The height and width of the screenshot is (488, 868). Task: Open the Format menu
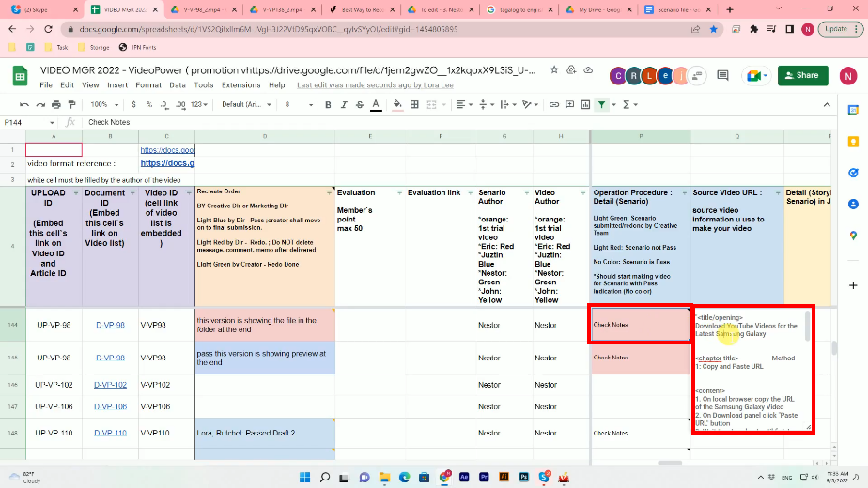point(147,85)
